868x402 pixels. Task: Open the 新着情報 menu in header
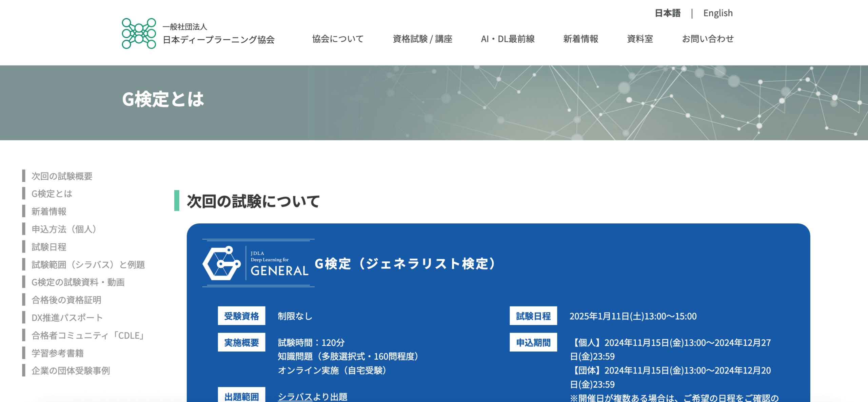580,39
